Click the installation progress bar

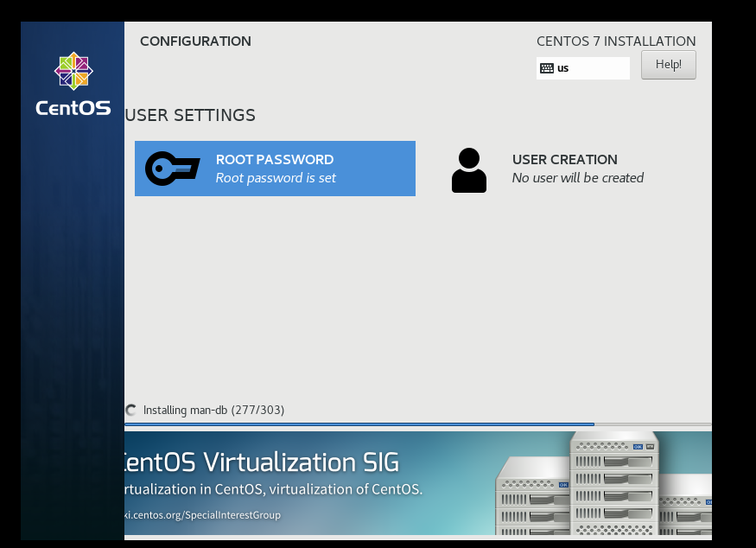pos(418,424)
